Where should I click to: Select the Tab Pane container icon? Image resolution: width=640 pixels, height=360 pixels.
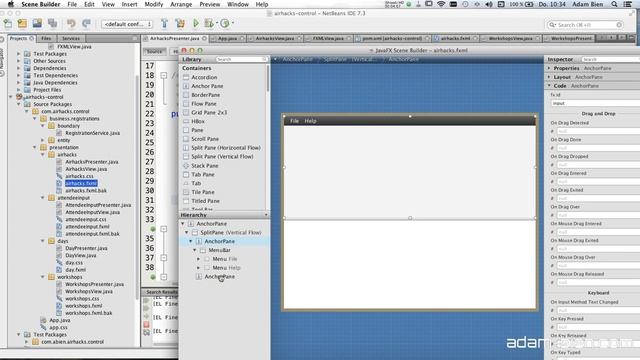coord(186,174)
